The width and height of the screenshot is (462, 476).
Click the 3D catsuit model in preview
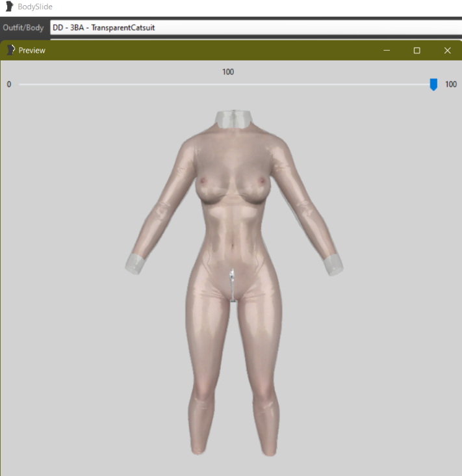pyautogui.click(x=234, y=283)
